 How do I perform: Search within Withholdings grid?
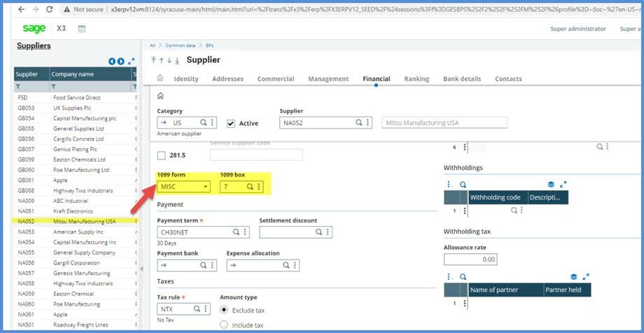(x=463, y=185)
